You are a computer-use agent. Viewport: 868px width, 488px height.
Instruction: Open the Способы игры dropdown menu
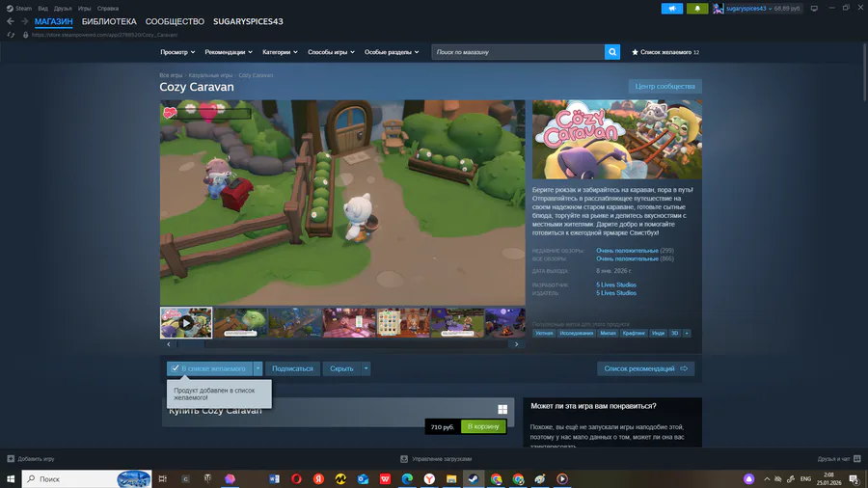tap(331, 52)
